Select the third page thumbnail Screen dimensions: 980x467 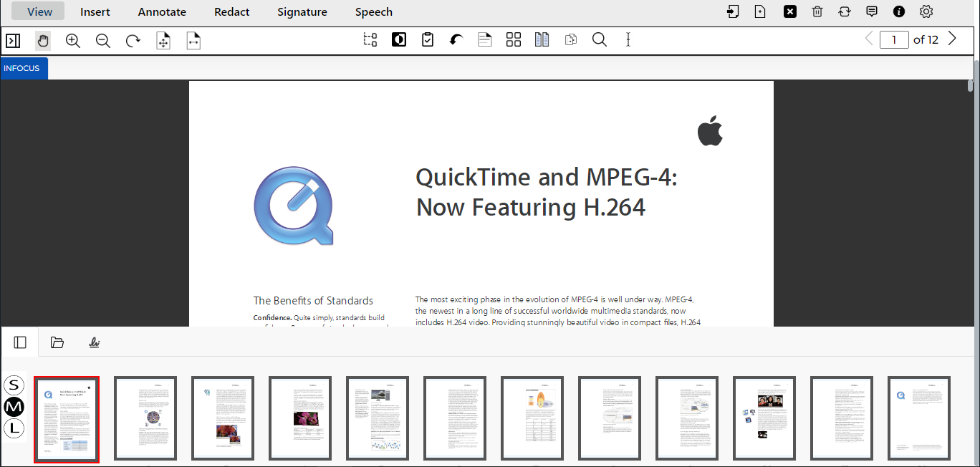point(223,419)
